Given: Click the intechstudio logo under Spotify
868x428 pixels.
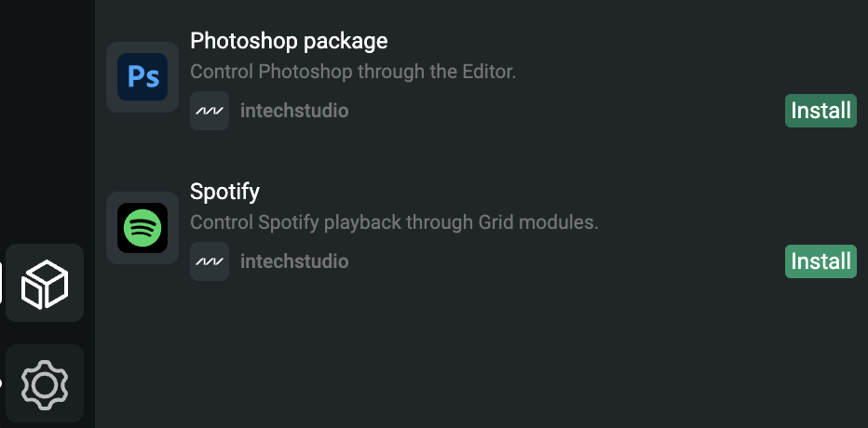Looking at the screenshot, I should (x=210, y=261).
